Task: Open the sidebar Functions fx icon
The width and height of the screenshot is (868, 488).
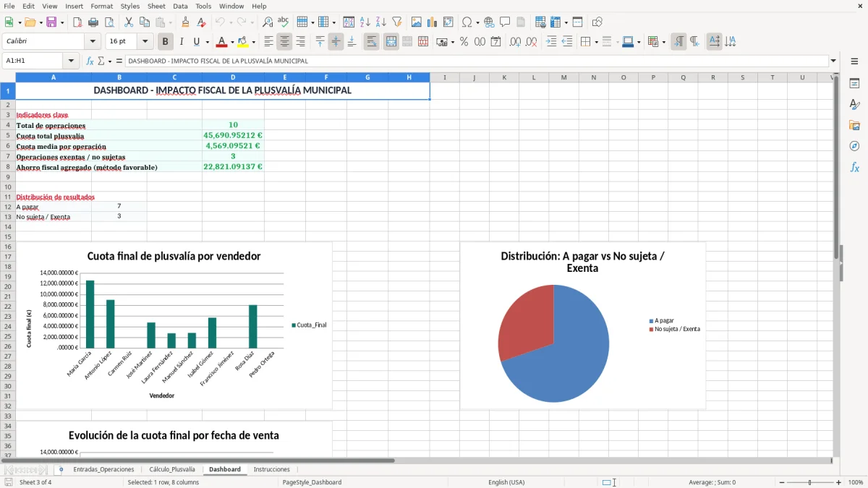Action: coord(854,167)
